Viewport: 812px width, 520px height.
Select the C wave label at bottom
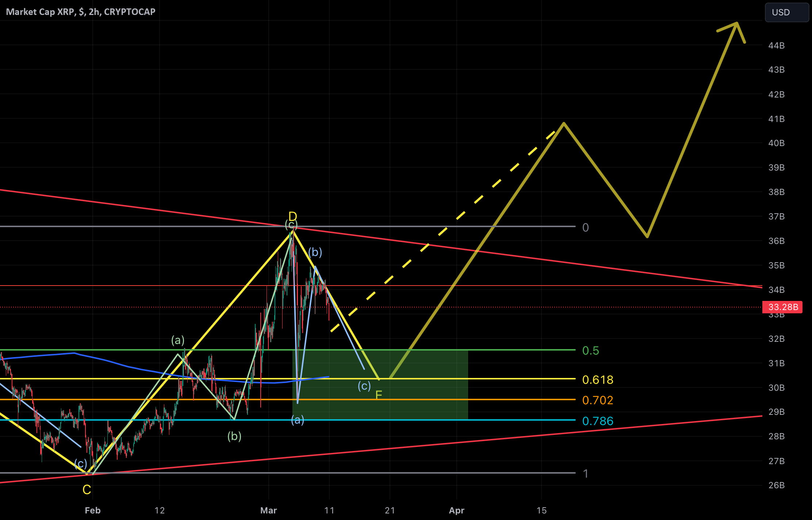(x=87, y=489)
